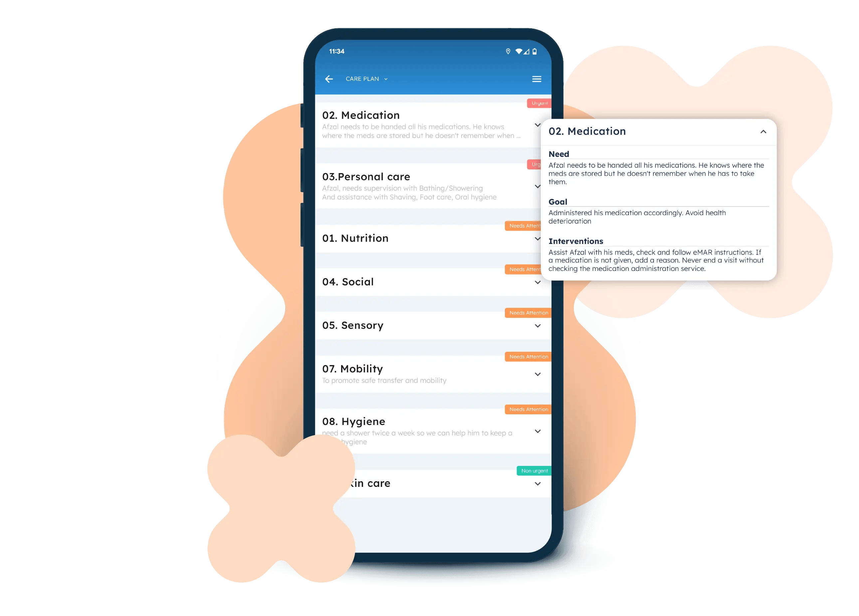
Task: Tap the WiFi signal status icon
Action: pos(517,51)
